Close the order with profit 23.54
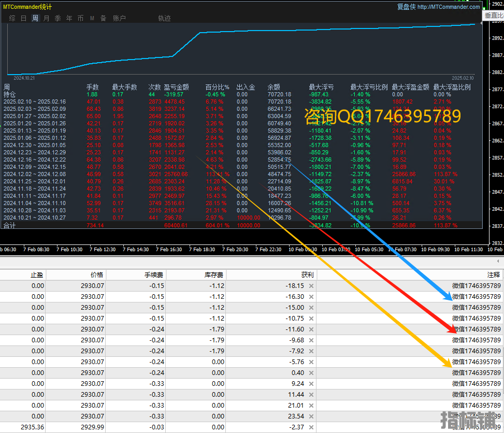 [x=311, y=416]
